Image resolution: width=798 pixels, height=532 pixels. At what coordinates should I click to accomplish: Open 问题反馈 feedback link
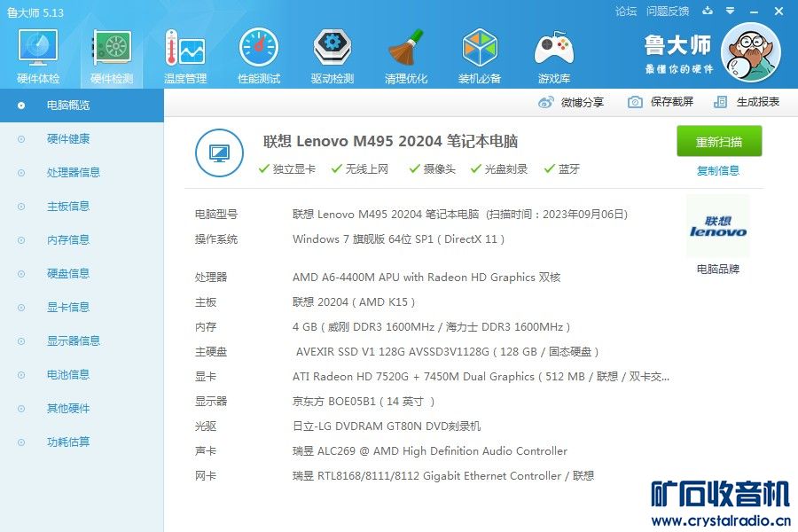point(667,12)
